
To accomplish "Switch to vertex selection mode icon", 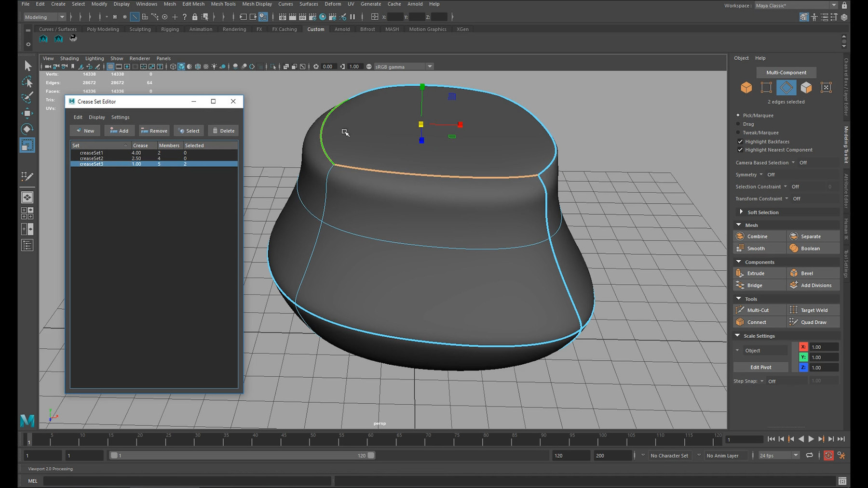I will tap(766, 87).
